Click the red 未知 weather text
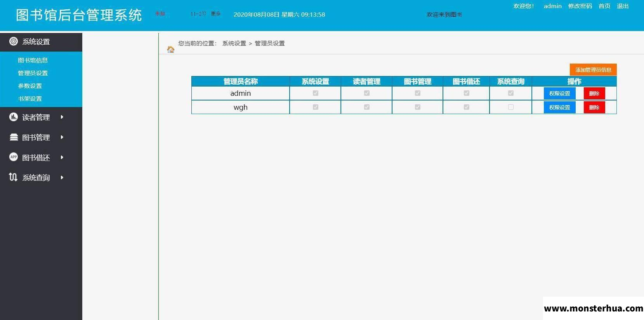644x320 pixels. [160, 14]
